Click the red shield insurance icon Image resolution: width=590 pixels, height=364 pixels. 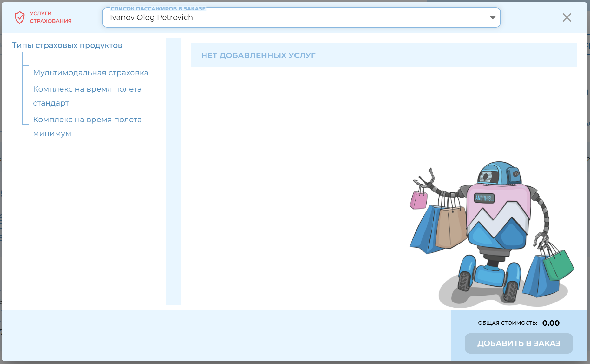[x=20, y=17]
